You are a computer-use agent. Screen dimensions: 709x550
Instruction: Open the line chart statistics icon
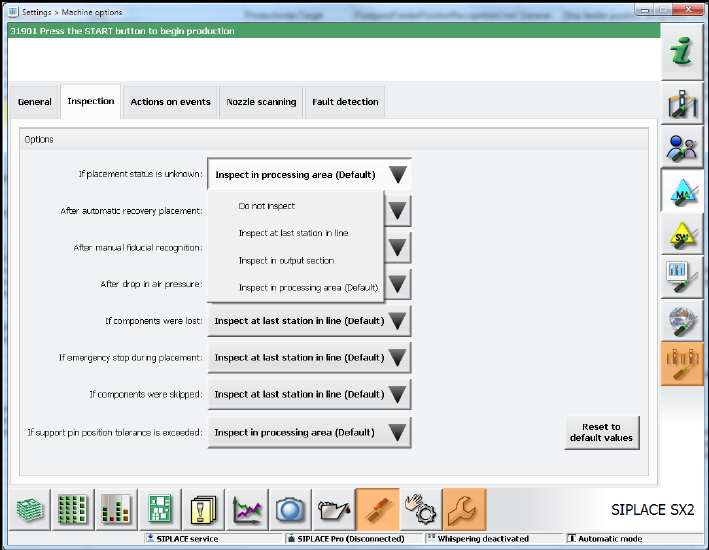point(247,509)
